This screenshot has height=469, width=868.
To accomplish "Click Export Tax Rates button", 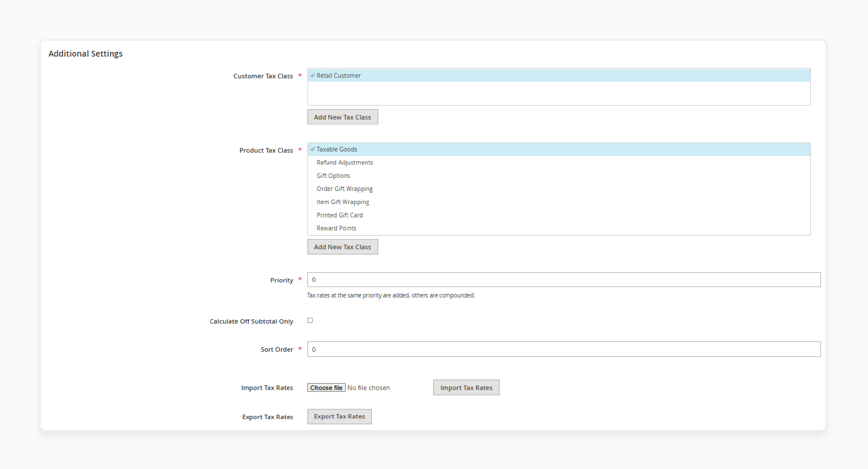I will [340, 416].
